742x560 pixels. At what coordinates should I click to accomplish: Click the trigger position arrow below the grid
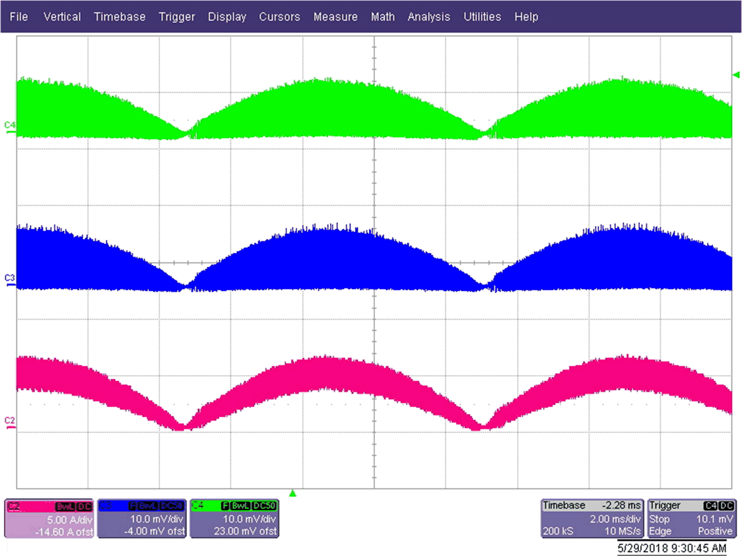coord(293,494)
